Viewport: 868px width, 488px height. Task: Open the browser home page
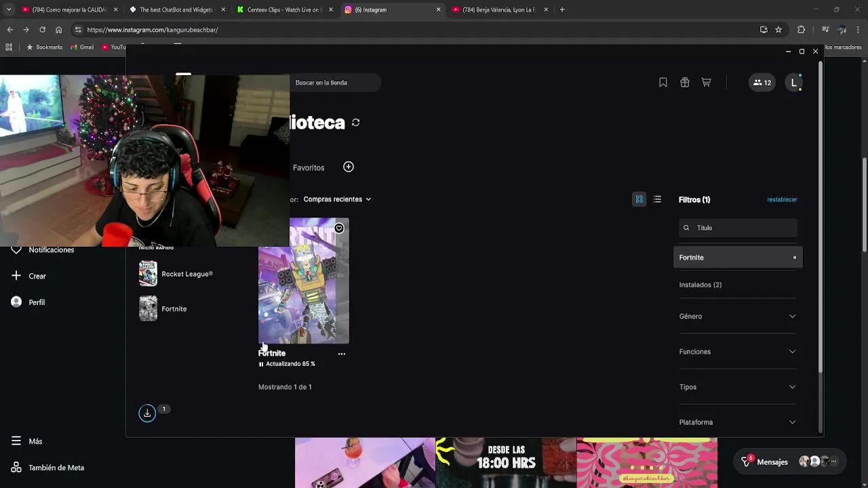coord(58,30)
